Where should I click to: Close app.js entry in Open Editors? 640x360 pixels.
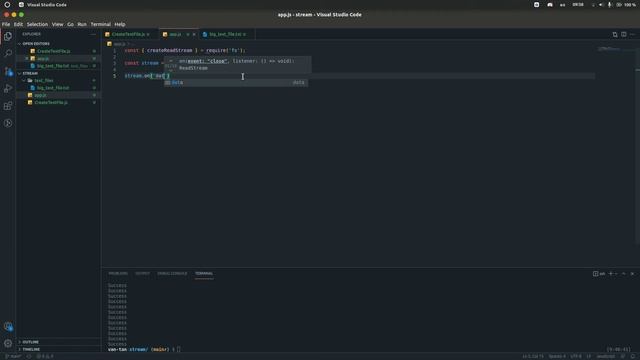pyautogui.click(x=27, y=58)
